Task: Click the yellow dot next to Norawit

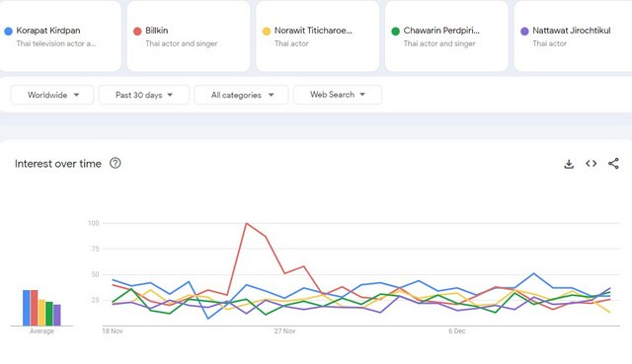Action: coord(267,31)
